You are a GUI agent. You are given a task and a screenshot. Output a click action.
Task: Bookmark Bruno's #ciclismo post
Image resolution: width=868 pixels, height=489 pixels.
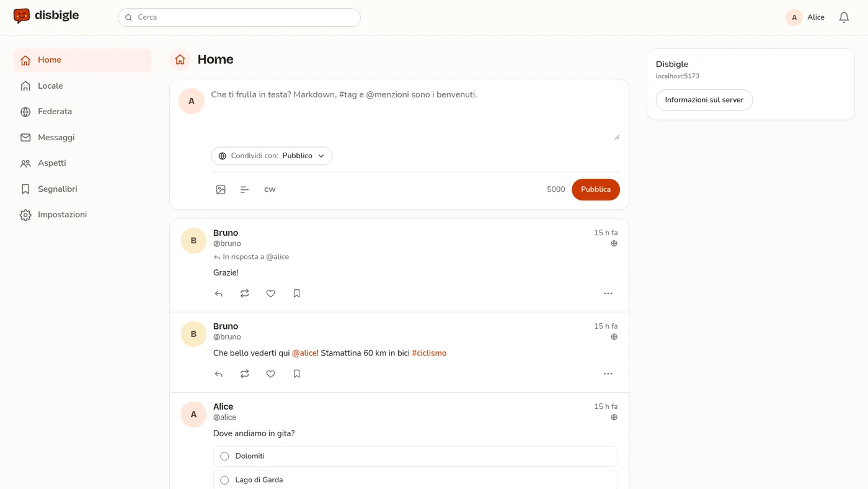coord(297,374)
